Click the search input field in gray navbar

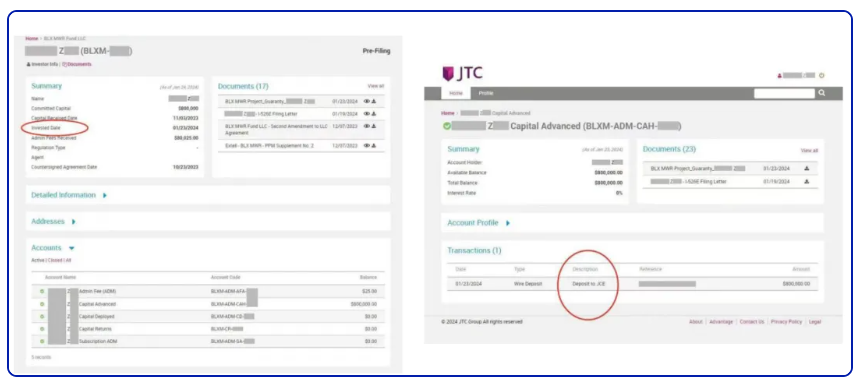[784, 93]
